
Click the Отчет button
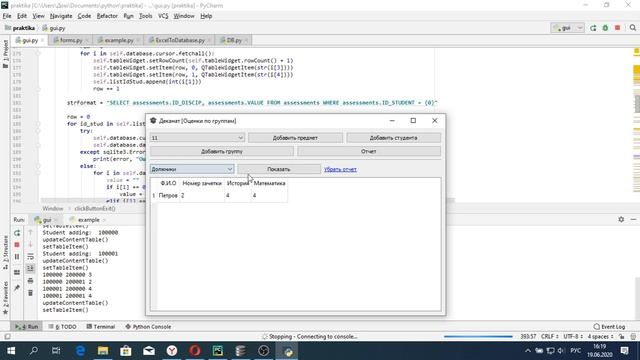tap(369, 151)
